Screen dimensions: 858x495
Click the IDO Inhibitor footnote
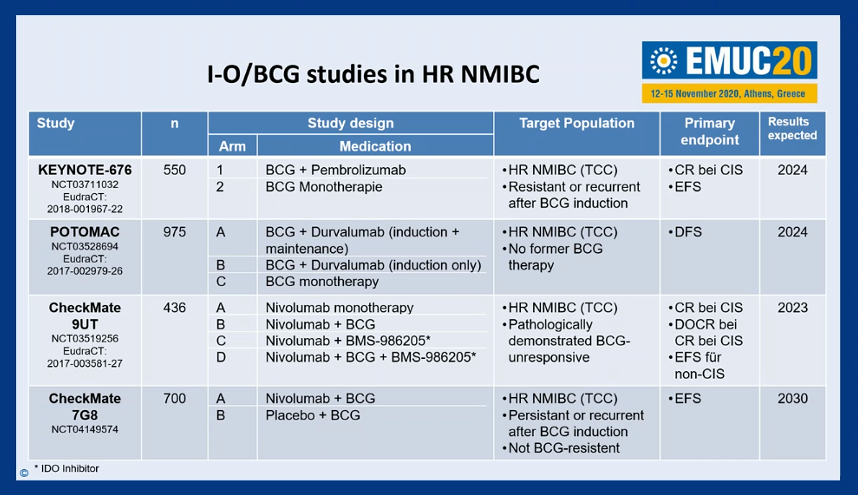[x=67, y=469]
